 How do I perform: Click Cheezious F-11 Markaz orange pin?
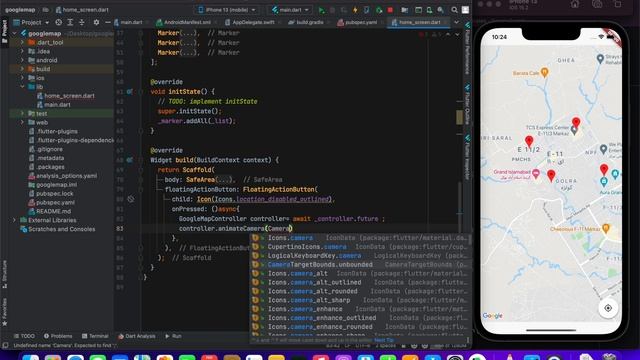(606, 229)
